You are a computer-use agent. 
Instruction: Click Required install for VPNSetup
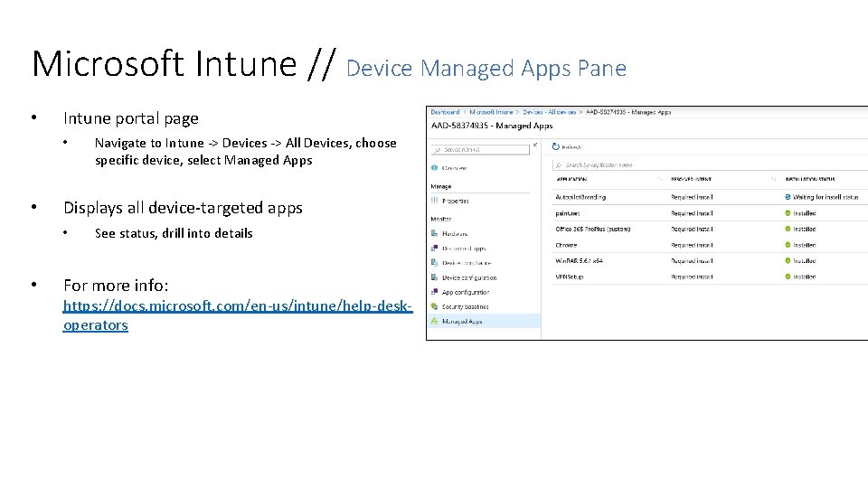692,277
